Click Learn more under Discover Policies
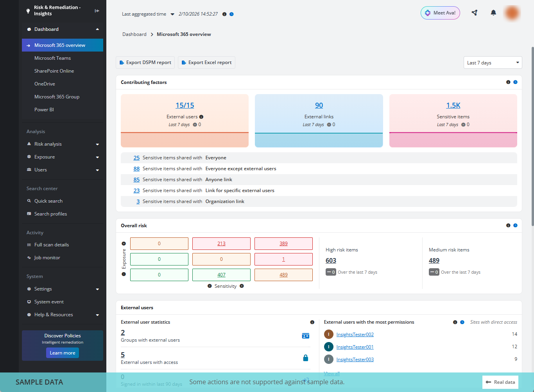 63,353
